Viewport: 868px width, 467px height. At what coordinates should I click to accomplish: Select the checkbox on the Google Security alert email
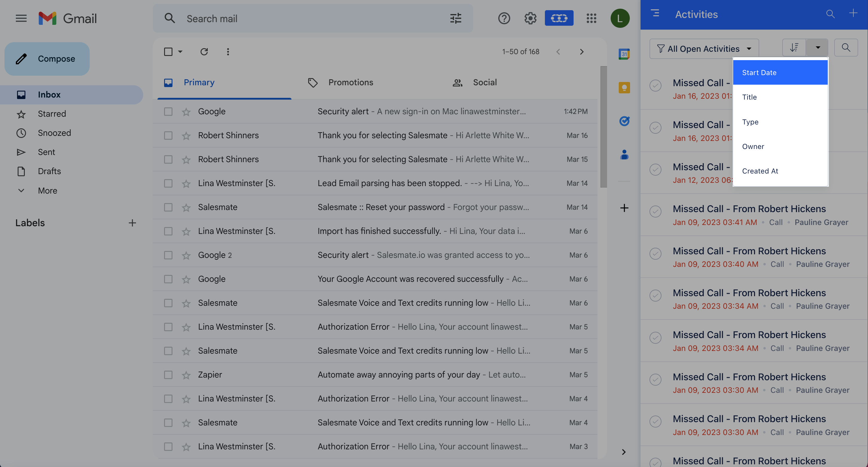click(168, 111)
